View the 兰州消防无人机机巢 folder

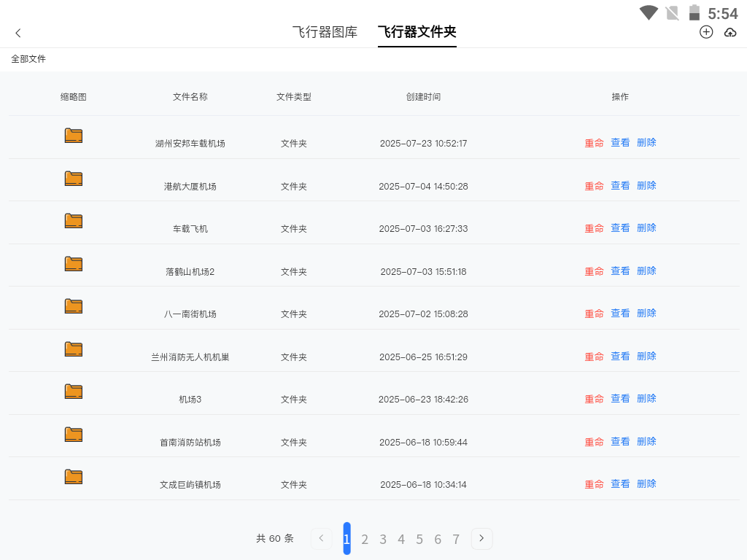(620, 356)
